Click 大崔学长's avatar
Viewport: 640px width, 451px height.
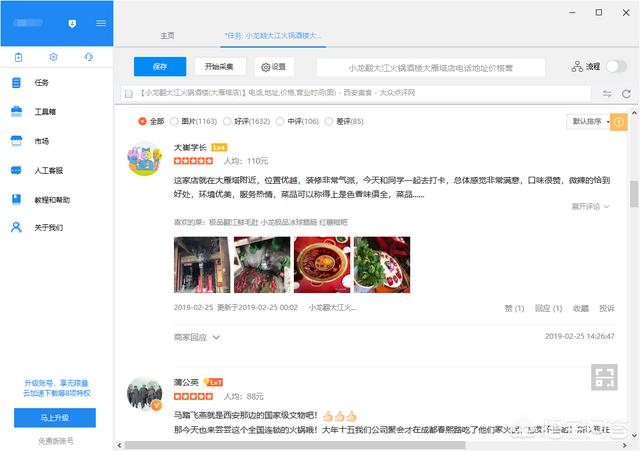pyautogui.click(x=144, y=159)
